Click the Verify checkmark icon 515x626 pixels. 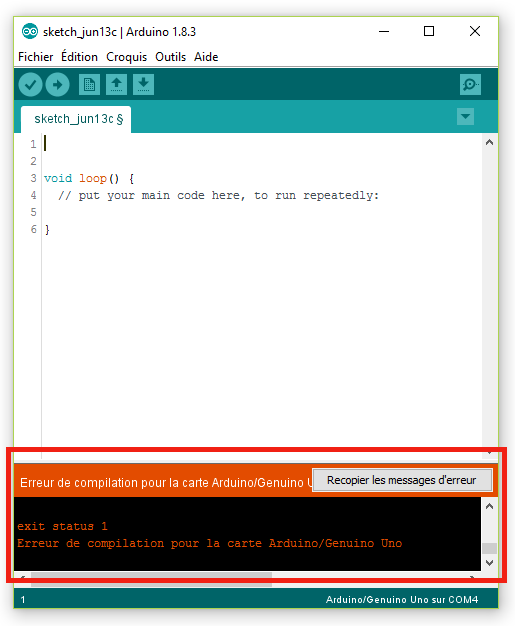(30, 84)
